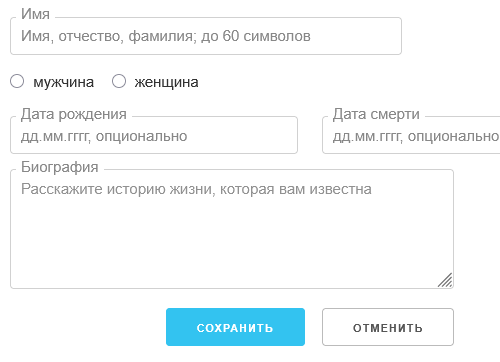This screenshot has height=362, width=500.
Task: Click the Дата смерти legend label
Action: [376, 114]
